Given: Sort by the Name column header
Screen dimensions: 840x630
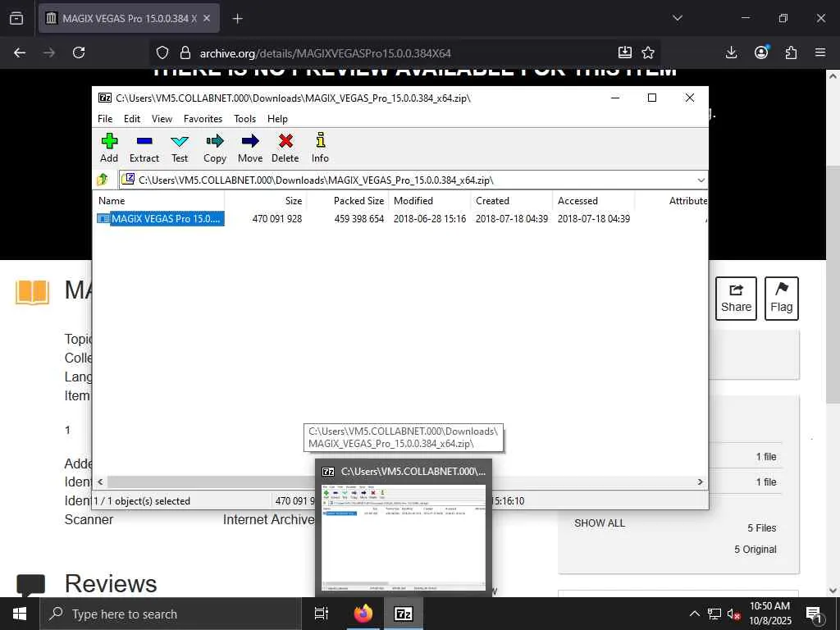Looking at the screenshot, I should (160, 201).
